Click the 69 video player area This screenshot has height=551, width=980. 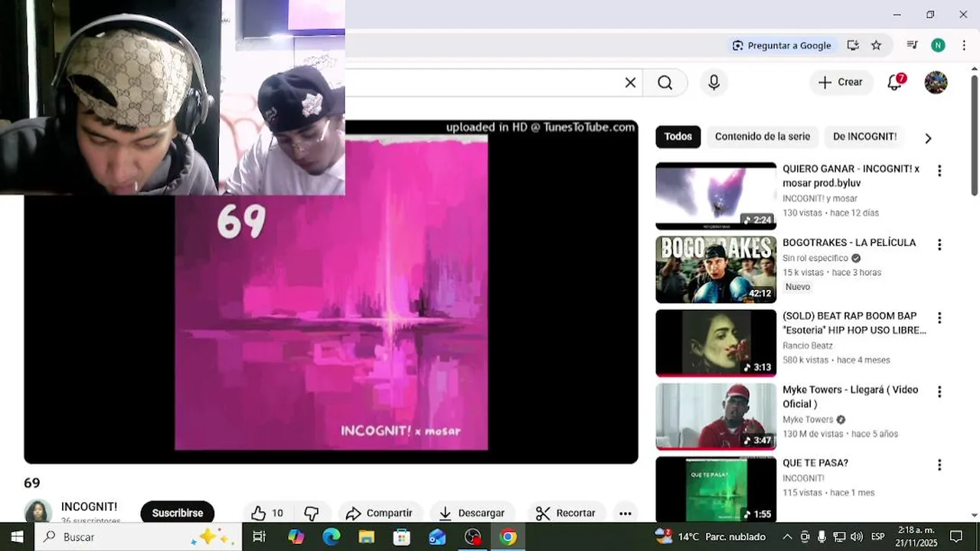click(x=331, y=291)
